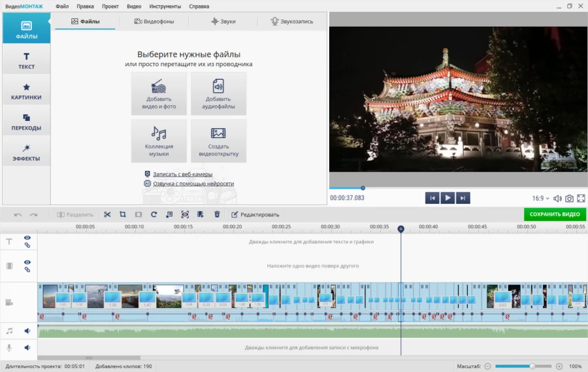The width and height of the screenshot is (588, 372).
Task: Click Озвучка с помощью нейросети link
Action: 193,184
